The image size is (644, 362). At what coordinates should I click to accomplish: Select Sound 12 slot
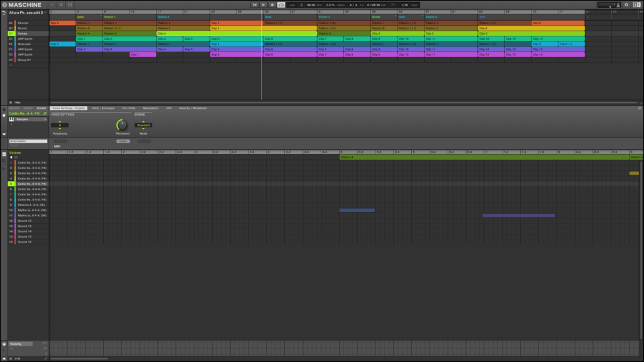28,221
